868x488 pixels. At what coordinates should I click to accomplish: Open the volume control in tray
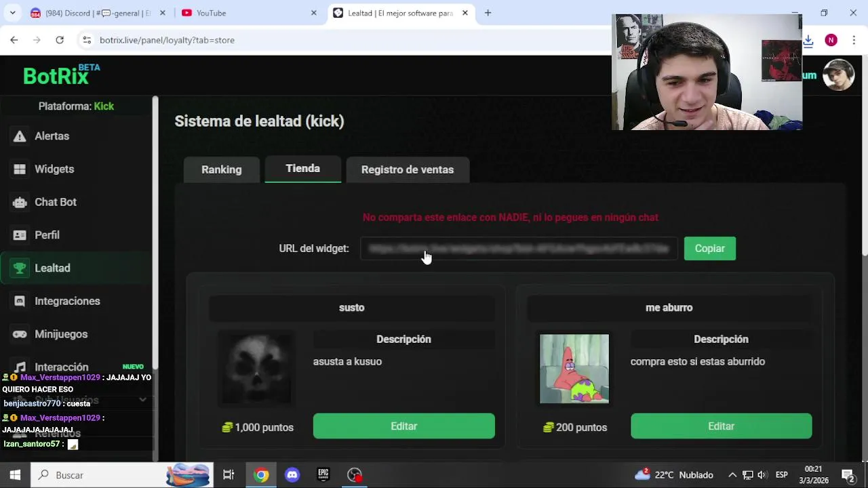762,475
